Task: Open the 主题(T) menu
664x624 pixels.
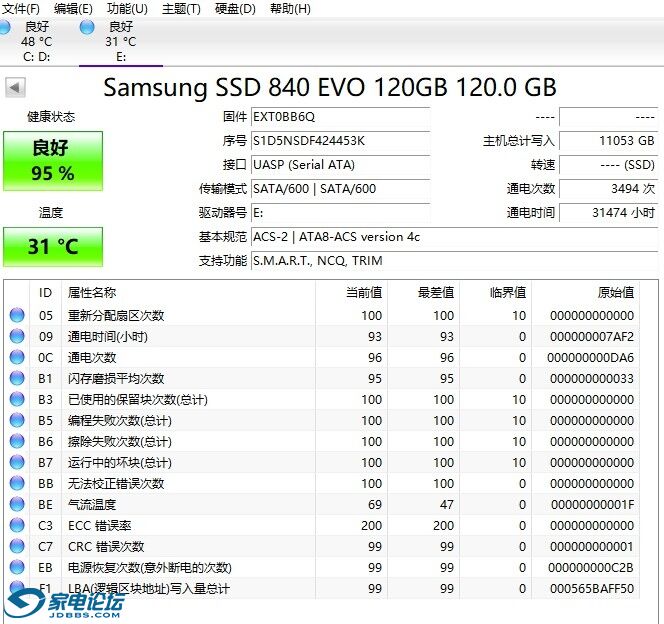Action: click(181, 8)
